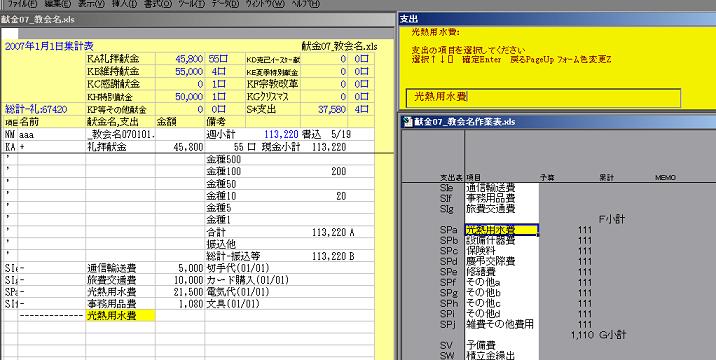Click the 2007年1月1日集計表 heading cell
Viewport: 716px width, 360px height.
[49, 46]
